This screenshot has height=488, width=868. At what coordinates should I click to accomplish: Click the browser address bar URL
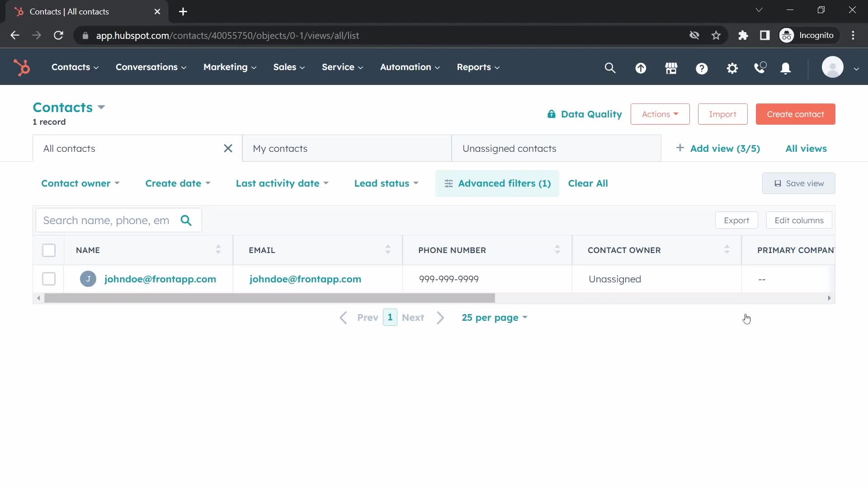(227, 35)
